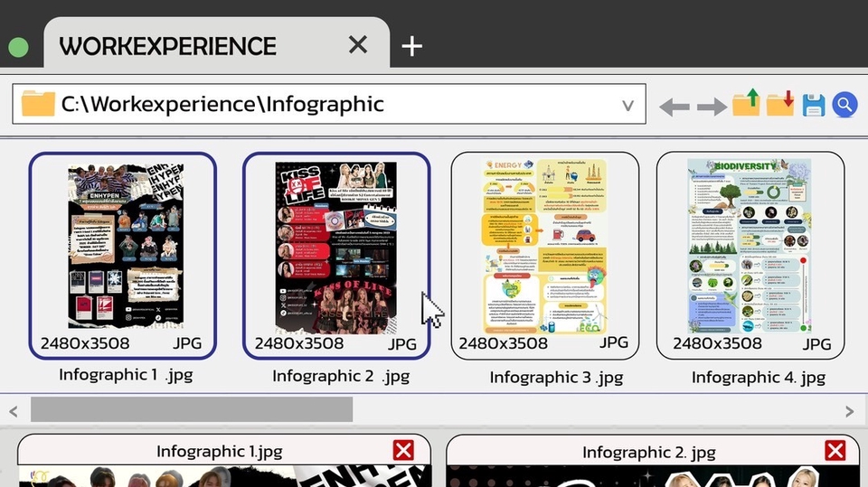Click the C:\Workexperience\Infographic path field

point(329,104)
